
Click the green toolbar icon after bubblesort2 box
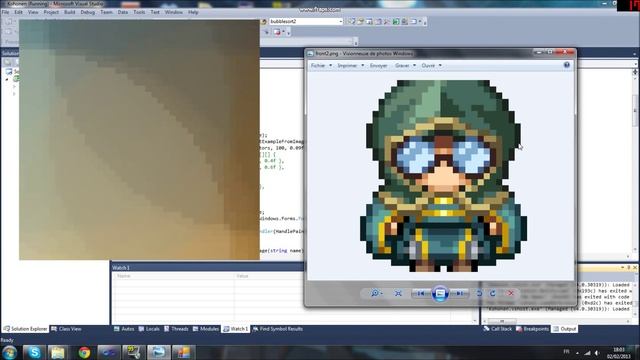point(396,21)
